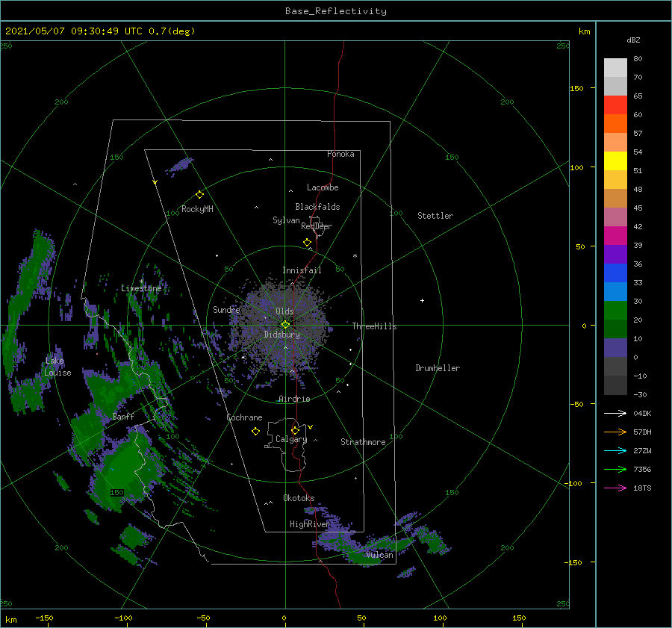Click the HighRiver label
This screenshot has height=628, width=672.
point(309,524)
